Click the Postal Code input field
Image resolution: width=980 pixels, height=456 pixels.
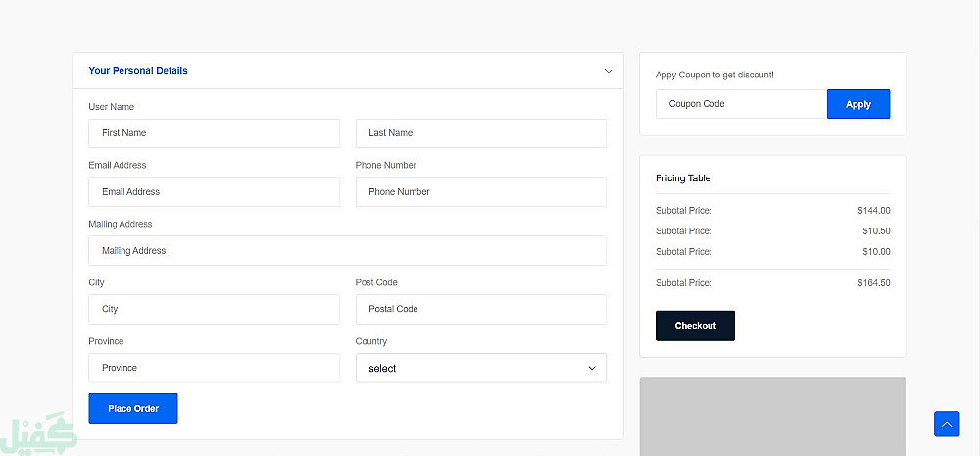coord(480,309)
